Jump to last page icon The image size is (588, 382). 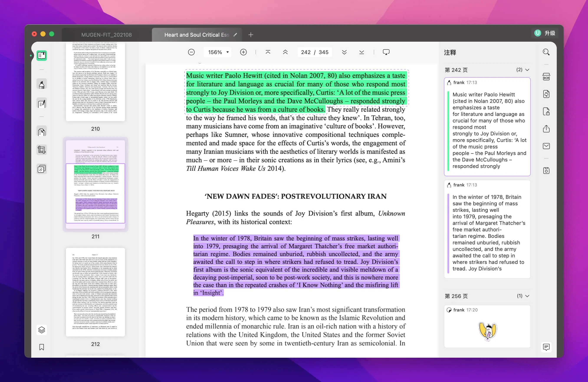[361, 52]
